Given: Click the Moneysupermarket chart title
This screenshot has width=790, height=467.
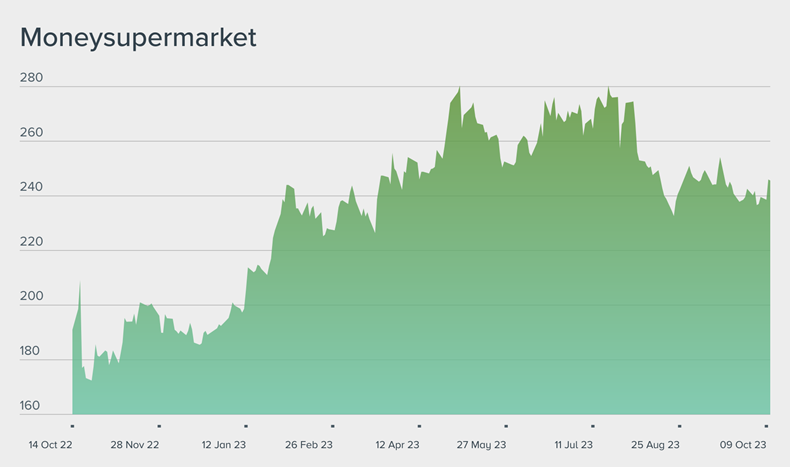Looking at the screenshot, I should (x=138, y=38).
